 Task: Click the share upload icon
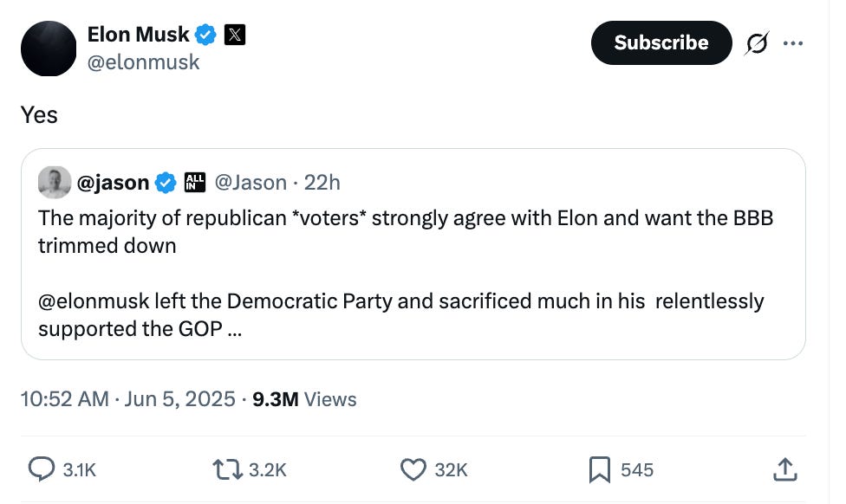tap(784, 469)
